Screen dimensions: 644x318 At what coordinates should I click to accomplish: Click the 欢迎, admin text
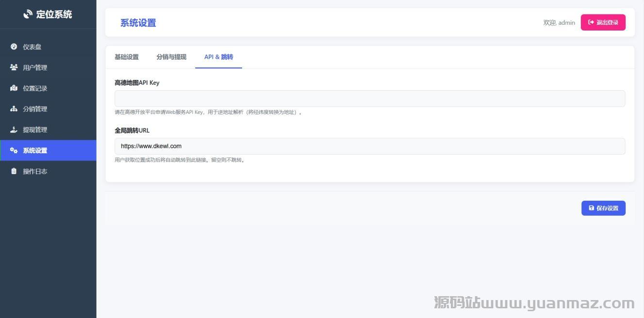point(559,23)
